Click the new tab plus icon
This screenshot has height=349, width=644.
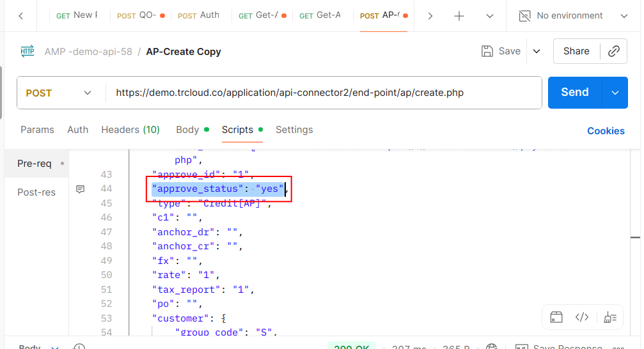pyautogui.click(x=459, y=16)
